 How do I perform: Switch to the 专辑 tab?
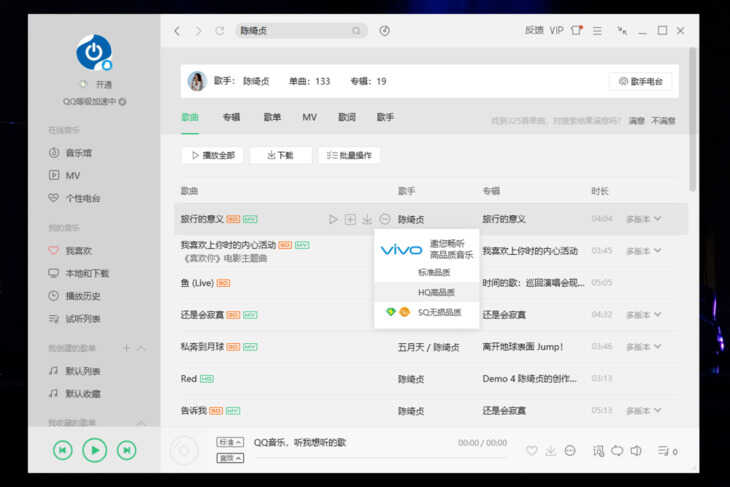[231, 117]
